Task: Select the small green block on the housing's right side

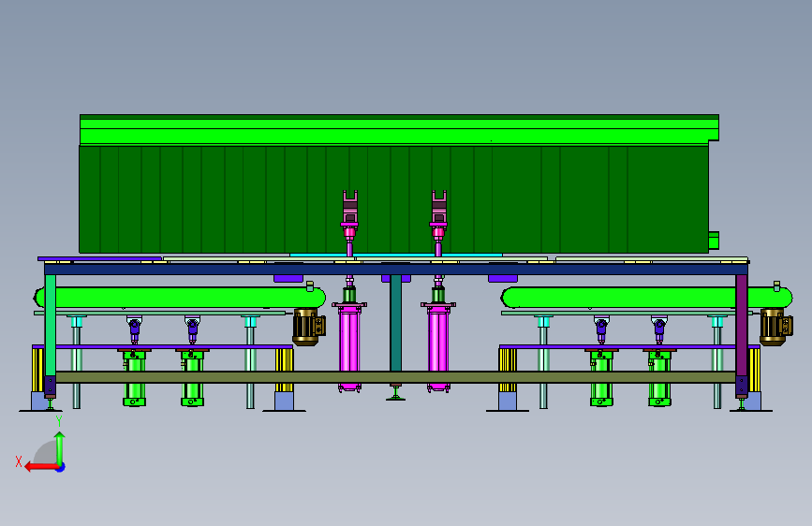Action: click(x=714, y=241)
